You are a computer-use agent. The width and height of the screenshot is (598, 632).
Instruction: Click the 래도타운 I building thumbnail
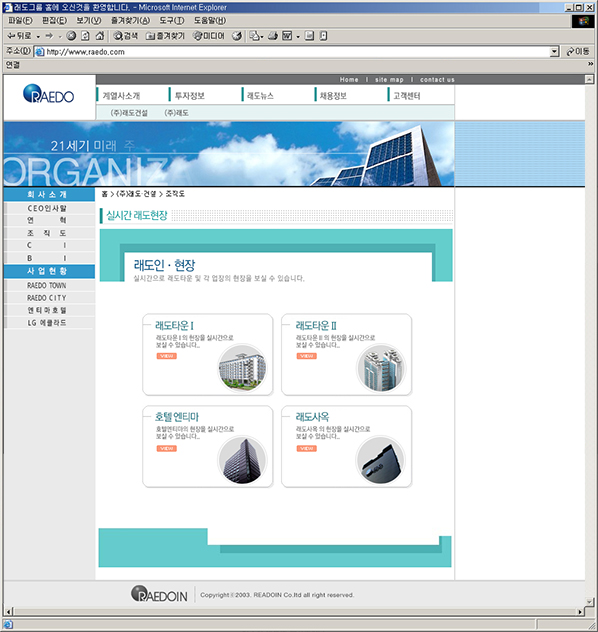pyautogui.click(x=242, y=368)
